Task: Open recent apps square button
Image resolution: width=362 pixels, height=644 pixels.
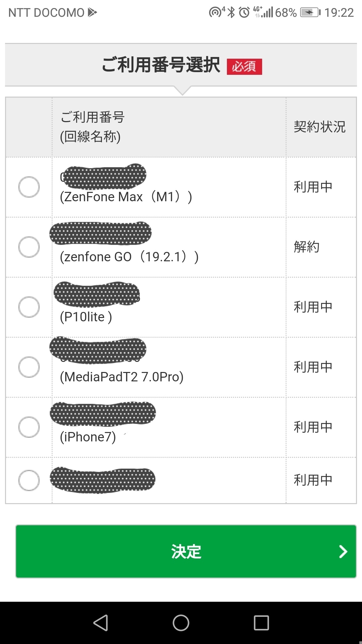Action: (x=261, y=623)
